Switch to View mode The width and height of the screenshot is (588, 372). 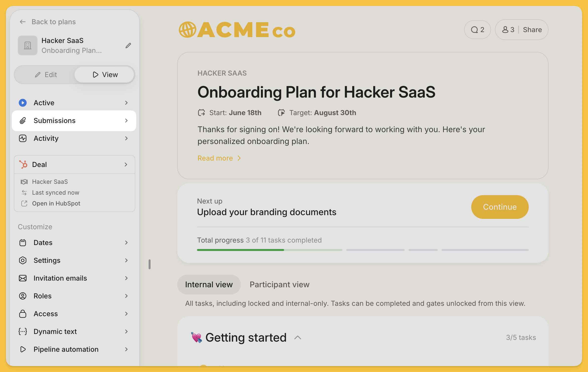[105, 75]
